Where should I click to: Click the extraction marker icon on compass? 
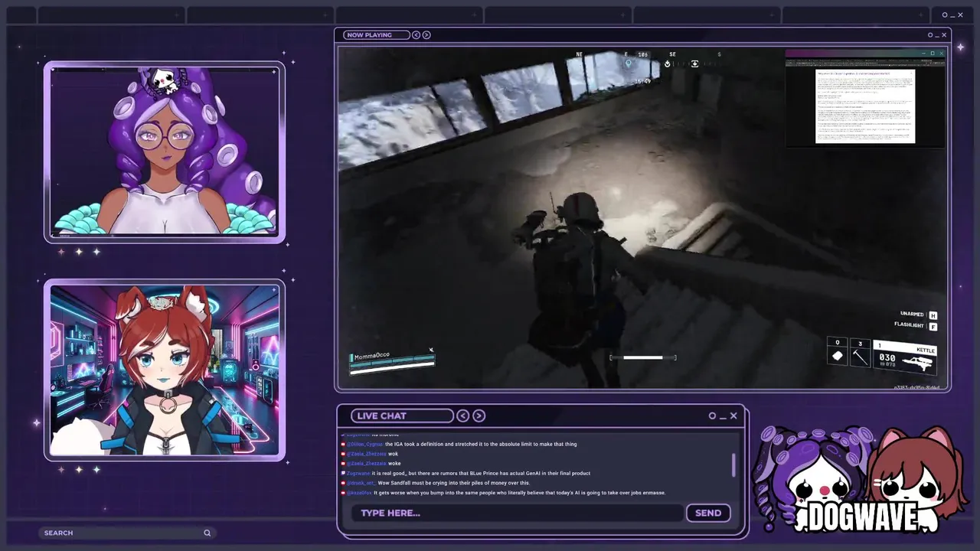(x=694, y=64)
